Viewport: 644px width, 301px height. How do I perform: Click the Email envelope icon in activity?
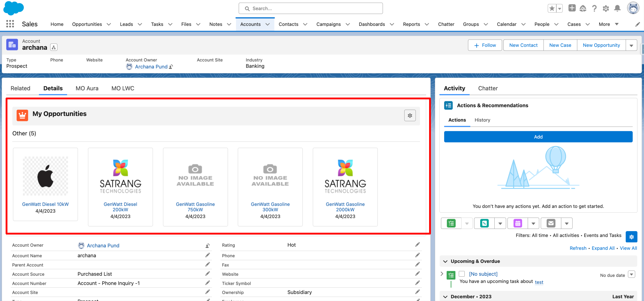click(x=551, y=223)
